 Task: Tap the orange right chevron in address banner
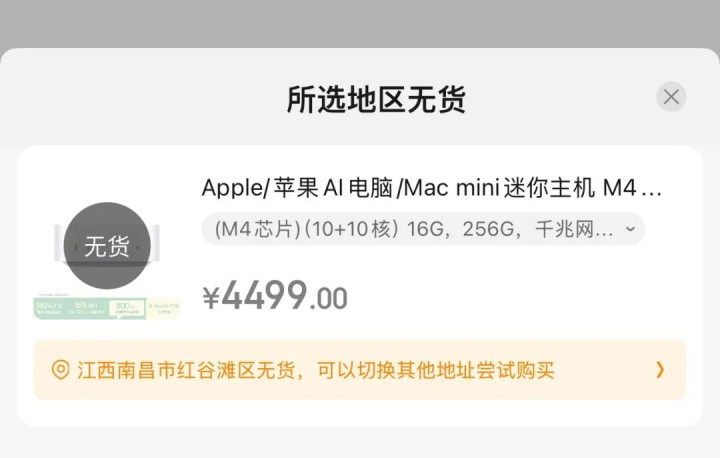pyautogui.click(x=660, y=369)
